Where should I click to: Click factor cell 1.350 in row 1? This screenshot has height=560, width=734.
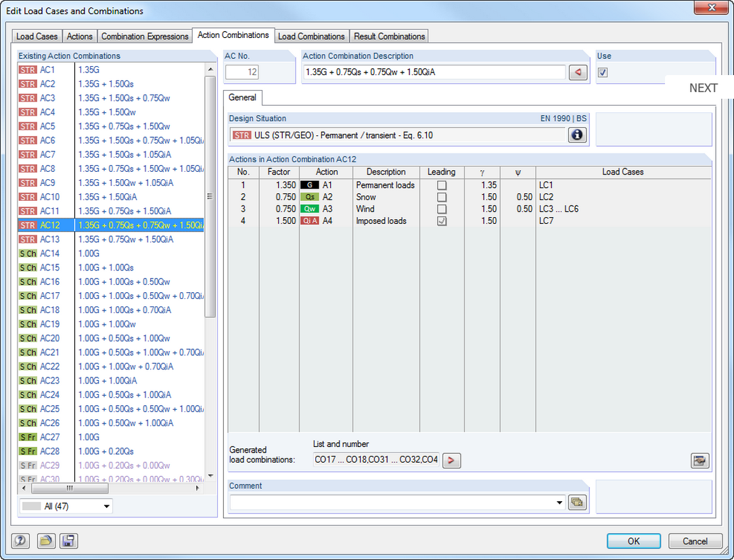279,185
